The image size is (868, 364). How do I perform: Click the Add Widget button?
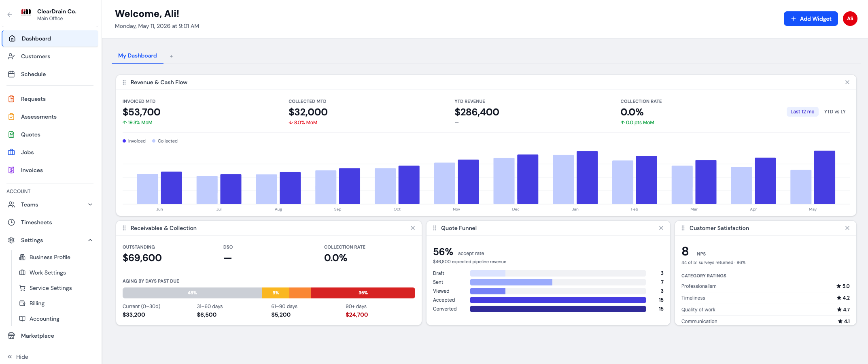coord(811,19)
